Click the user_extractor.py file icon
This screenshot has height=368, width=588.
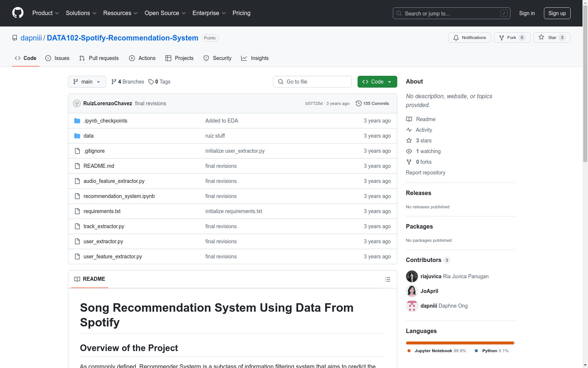coord(77,241)
